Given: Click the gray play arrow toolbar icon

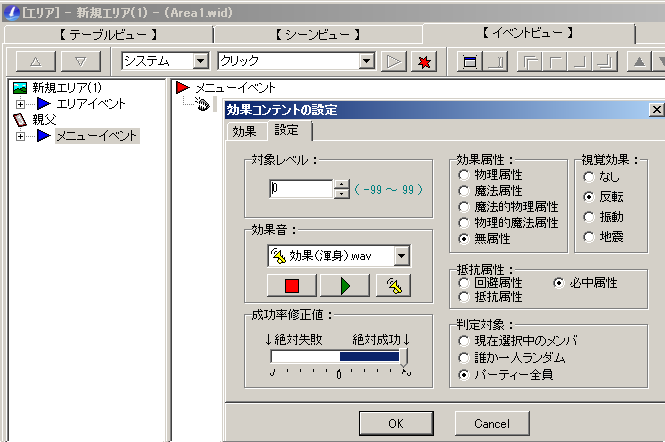Looking at the screenshot, I should tap(394, 62).
